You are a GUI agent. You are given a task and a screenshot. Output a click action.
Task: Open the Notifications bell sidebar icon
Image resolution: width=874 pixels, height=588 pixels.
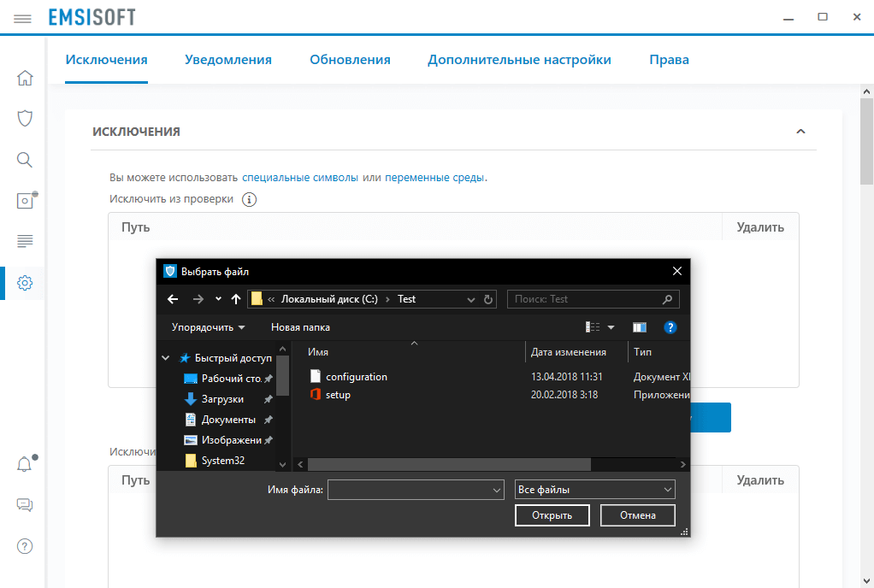pos(26,463)
